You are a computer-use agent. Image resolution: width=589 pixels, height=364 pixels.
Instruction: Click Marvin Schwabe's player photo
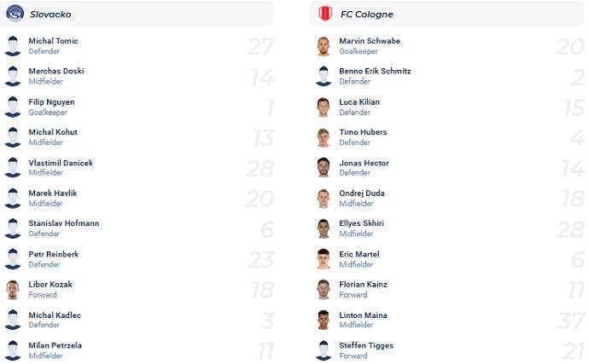[x=324, y=46]
